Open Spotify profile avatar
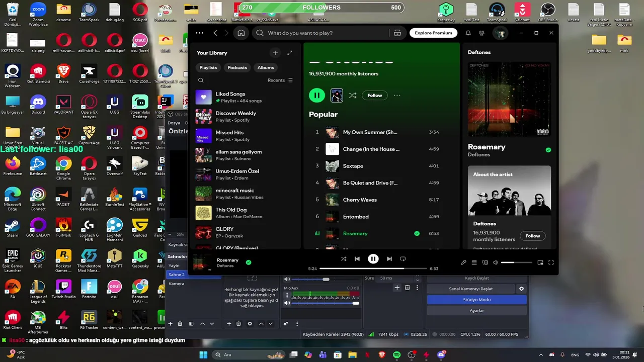 click(500, 33)
